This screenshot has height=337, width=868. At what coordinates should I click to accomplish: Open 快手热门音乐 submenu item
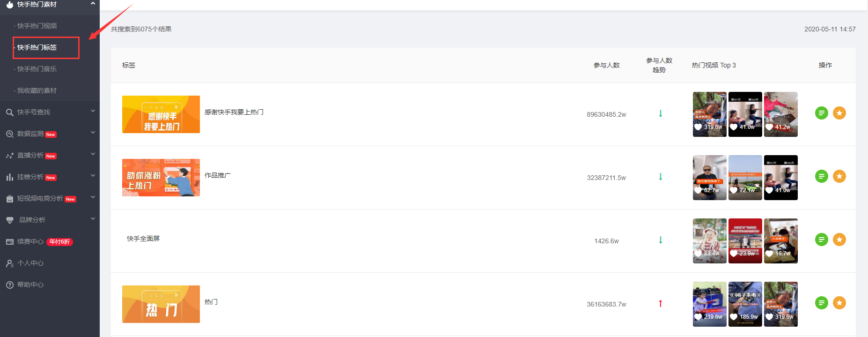coord(37,69)
